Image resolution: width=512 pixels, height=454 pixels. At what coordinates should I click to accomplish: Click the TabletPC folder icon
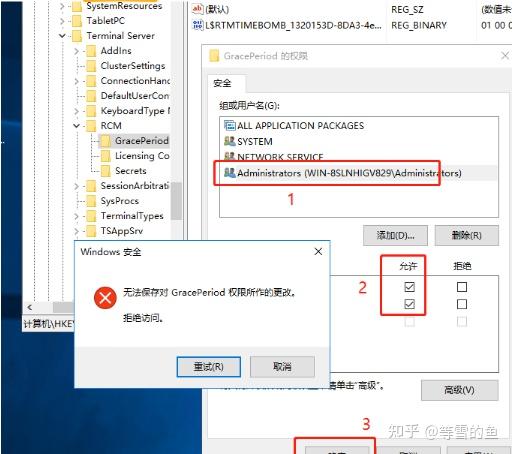point(77,21)
